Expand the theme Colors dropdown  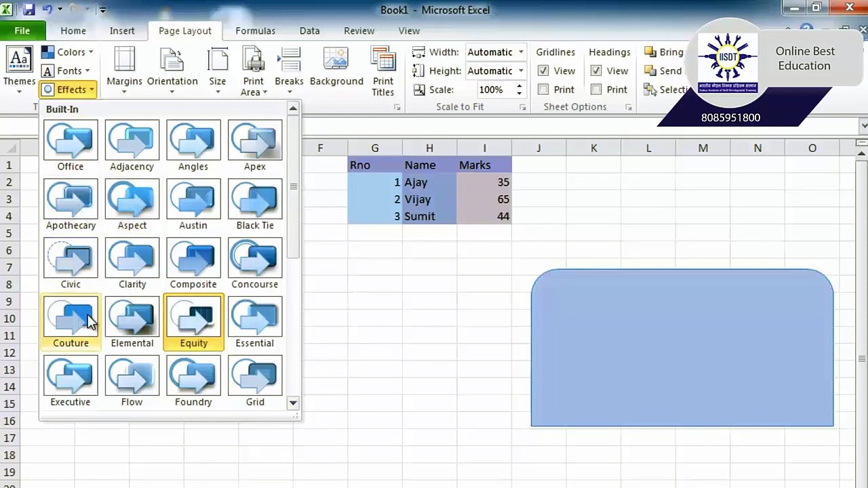click(x=67, y=52)
